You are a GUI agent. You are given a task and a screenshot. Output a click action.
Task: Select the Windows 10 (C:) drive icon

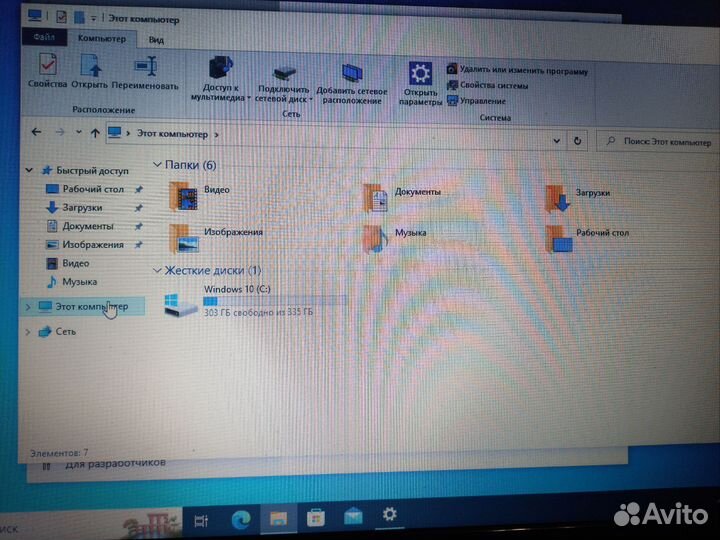(x=180, y=305)
